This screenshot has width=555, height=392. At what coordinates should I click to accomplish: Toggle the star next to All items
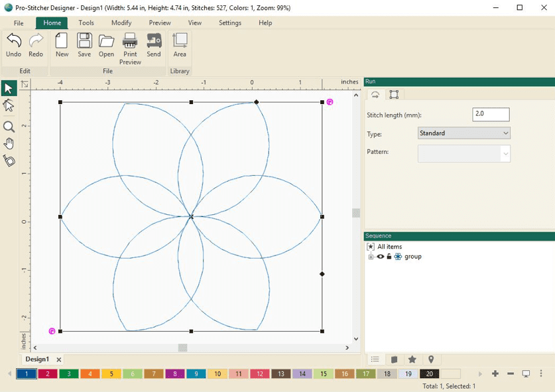coord(371,246)
